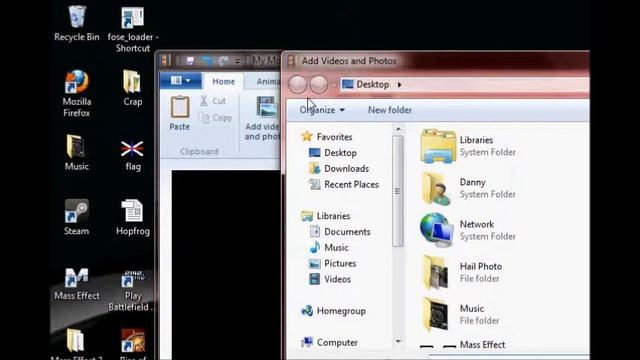Open the Crap folder on desktop
640x360 pixels.
pos(132,88)
